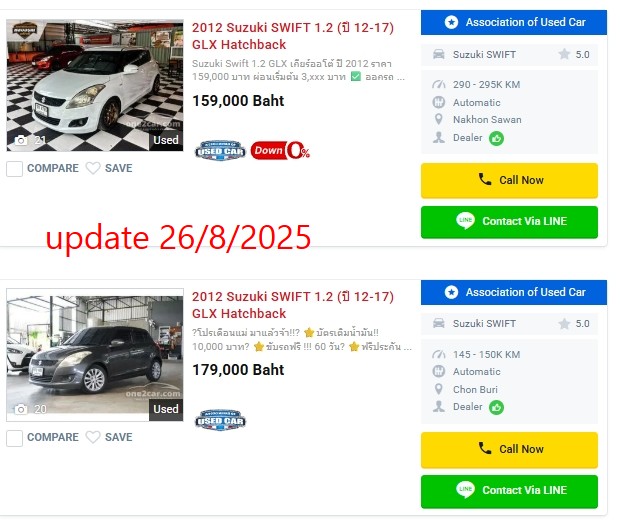Click Call Now for the Chon Buri dealer

coord(509,450)
